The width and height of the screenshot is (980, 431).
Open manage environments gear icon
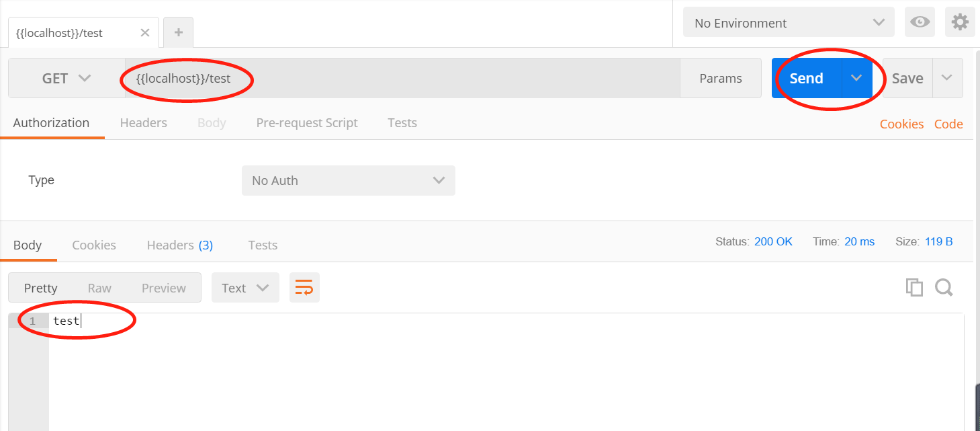pyautogui.click(x=960, y=22)
